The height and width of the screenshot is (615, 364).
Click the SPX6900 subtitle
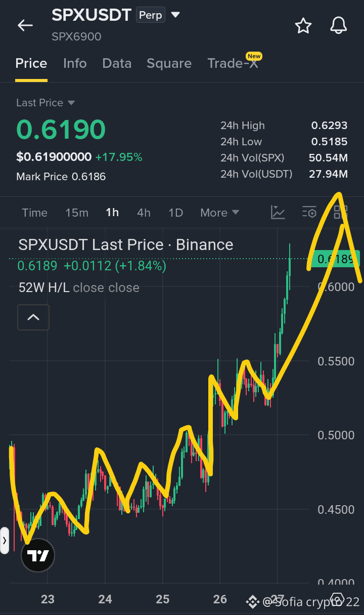[76, 37]
